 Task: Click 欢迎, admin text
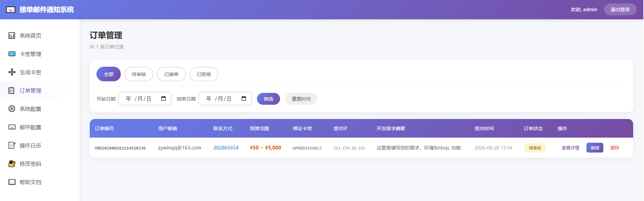[584, 9]
